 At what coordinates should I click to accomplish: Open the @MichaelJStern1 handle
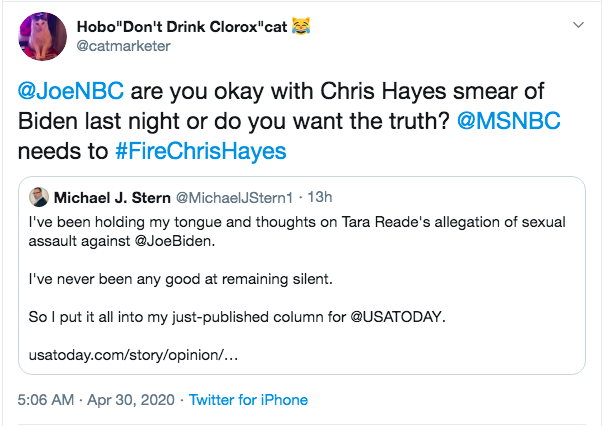click(234, 198)
